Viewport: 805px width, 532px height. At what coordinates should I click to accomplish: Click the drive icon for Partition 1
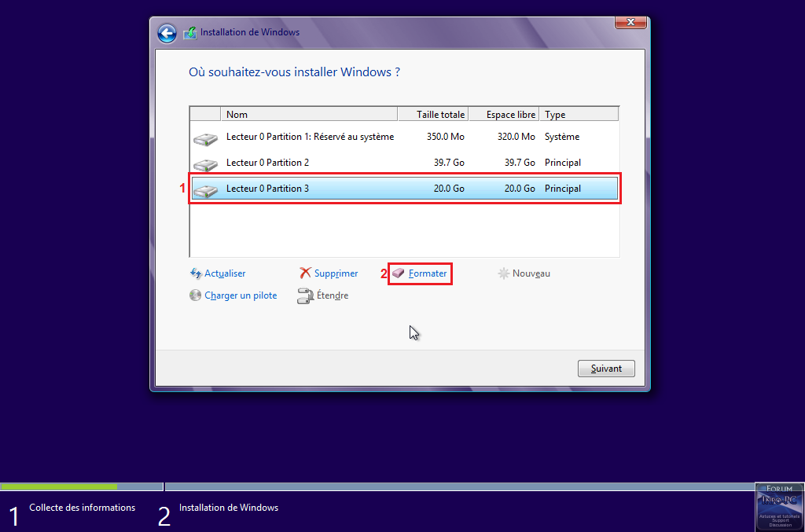click(205, 138)
